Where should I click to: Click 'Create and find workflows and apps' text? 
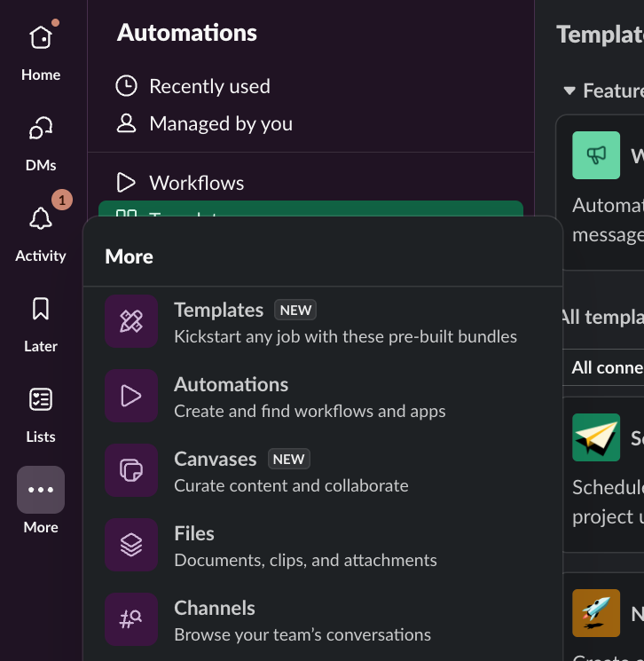[310, 411]
